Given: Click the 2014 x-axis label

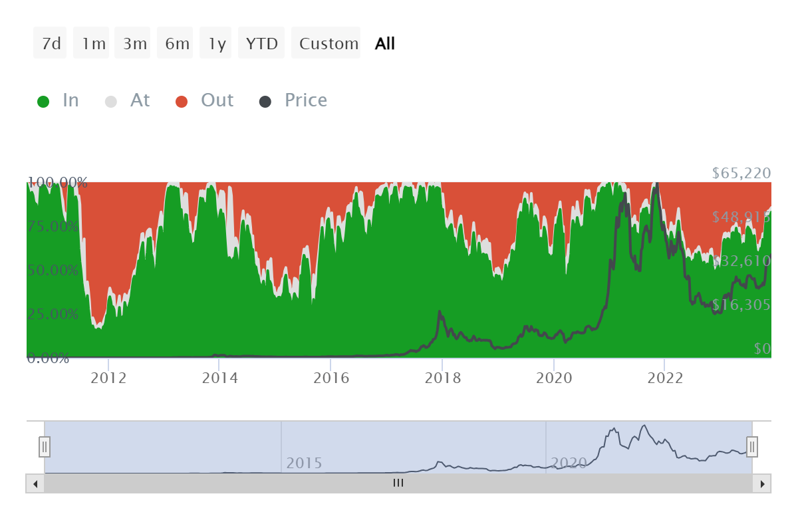Looking at the screenshot, I should tap(219, 378).
